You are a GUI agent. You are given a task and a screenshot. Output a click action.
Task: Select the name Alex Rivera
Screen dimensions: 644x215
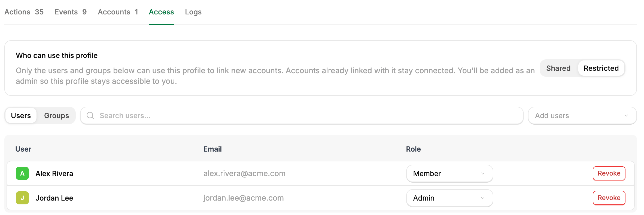tap(54, 174)
